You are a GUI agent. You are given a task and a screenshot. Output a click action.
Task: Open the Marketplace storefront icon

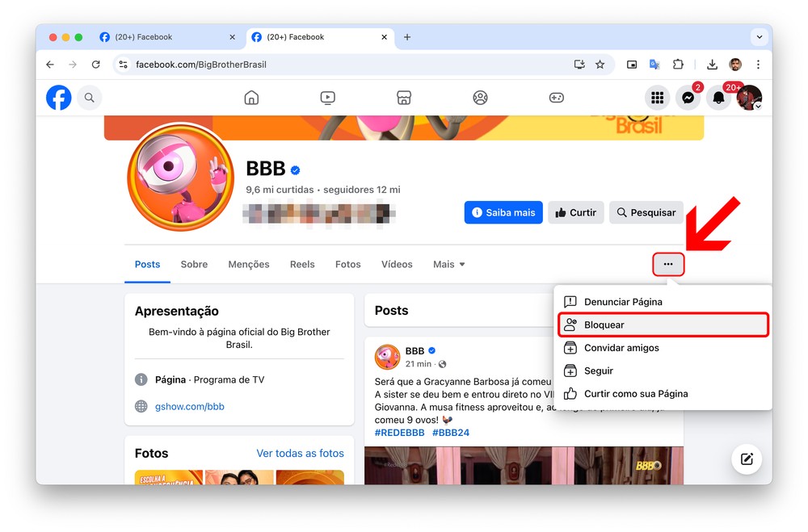pos(404,98)
